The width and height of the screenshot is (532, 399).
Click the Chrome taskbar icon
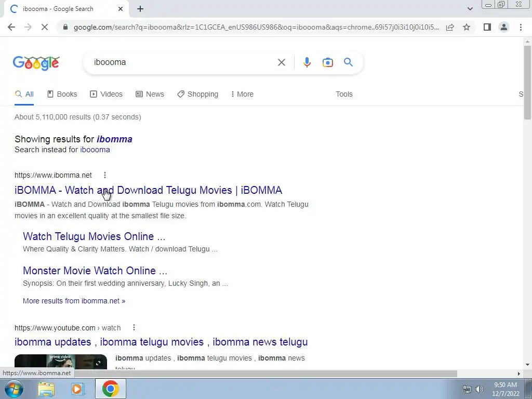111,389
